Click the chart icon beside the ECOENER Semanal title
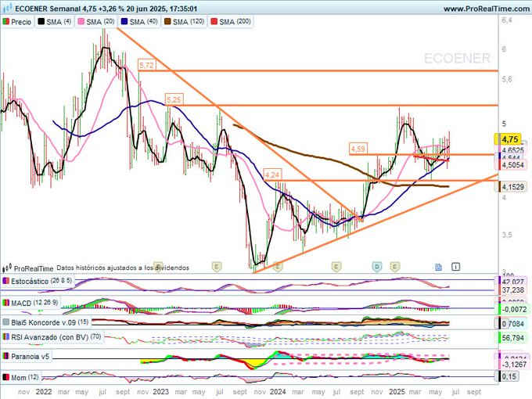Image resolution: width=532 pixels, height=399 pixels. click(x=7, y=8)
